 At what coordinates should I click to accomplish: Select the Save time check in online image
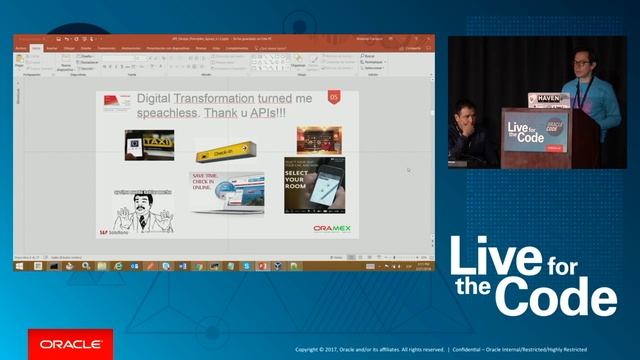228,193
